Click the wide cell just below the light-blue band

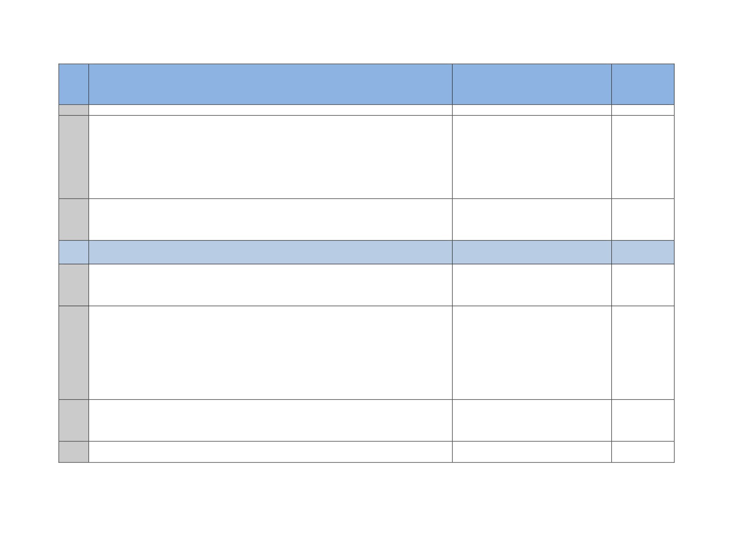click(x=270, y=285)
